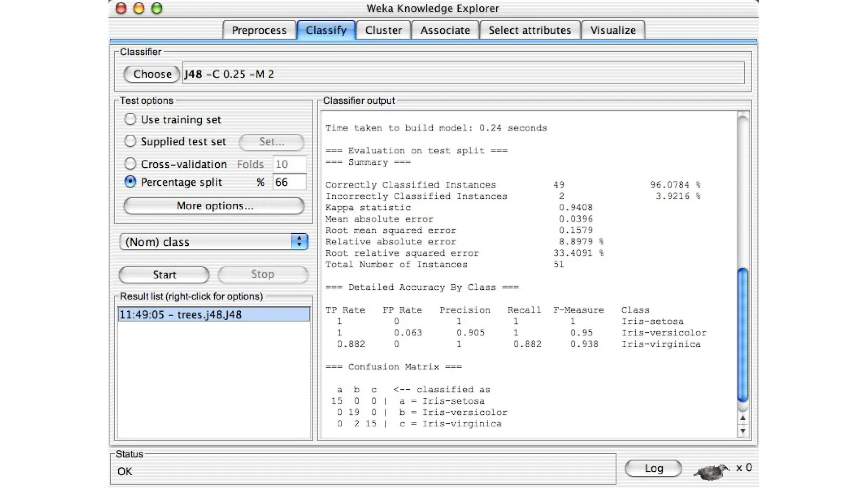
Task: Open the (Nom) class dropdown
Action: 214,242
